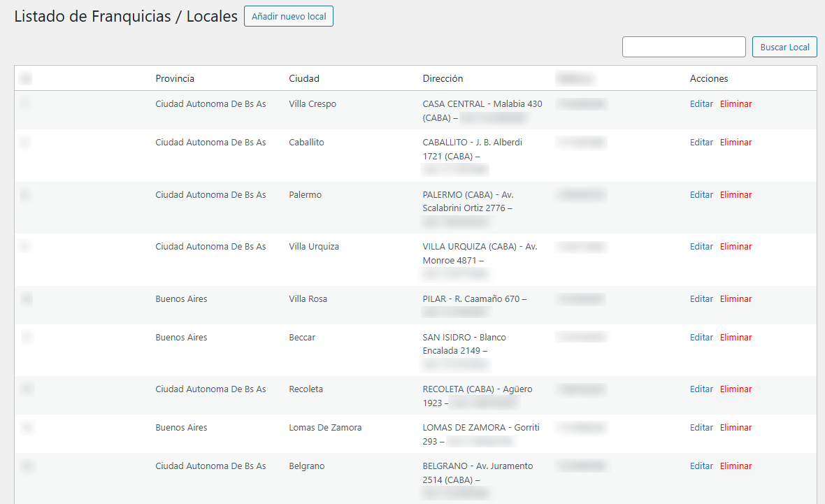Edit the Recoleta location
Viewport: 825px width, 504px height.
701,389
